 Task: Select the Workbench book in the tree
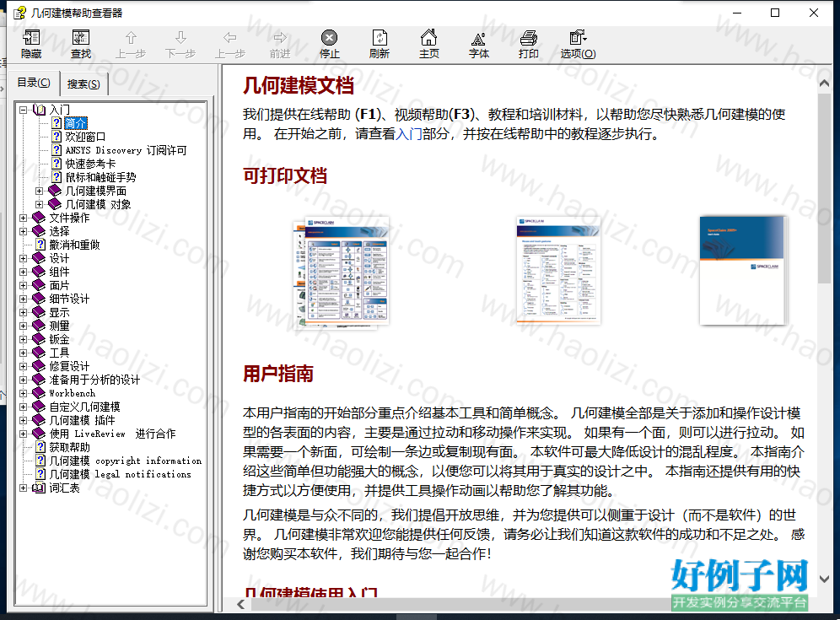pos(73,393)
